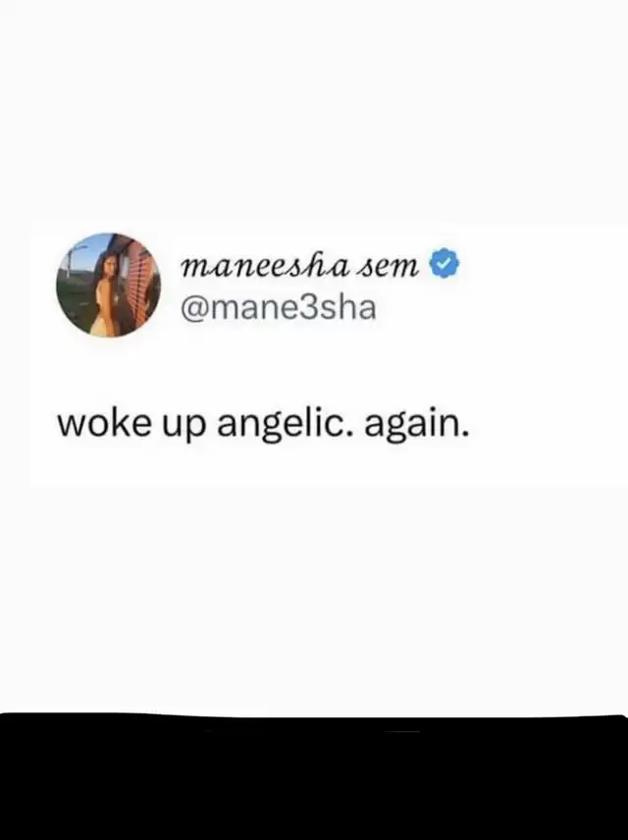This screenshot has width=628, height=840.
Task: Select the tweet text 'woke up angelic. again.'
Action: 263,425
